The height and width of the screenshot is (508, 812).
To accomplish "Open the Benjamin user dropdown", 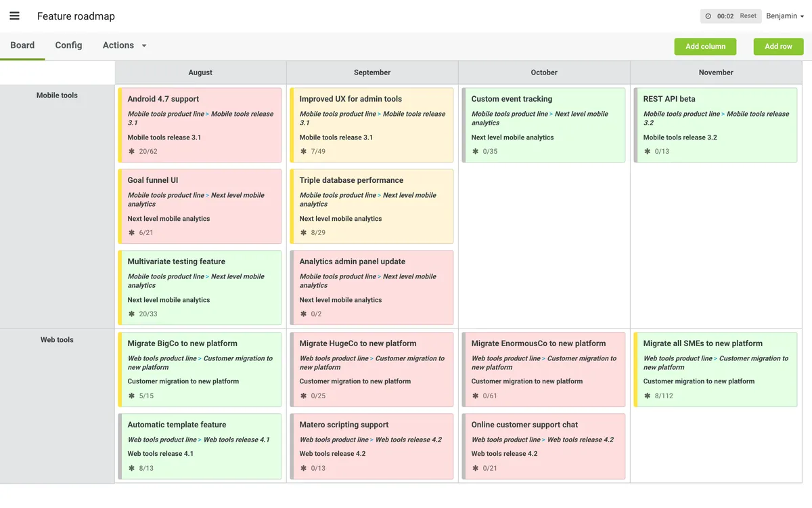I will pyautogui.click(x=785, y=16).
